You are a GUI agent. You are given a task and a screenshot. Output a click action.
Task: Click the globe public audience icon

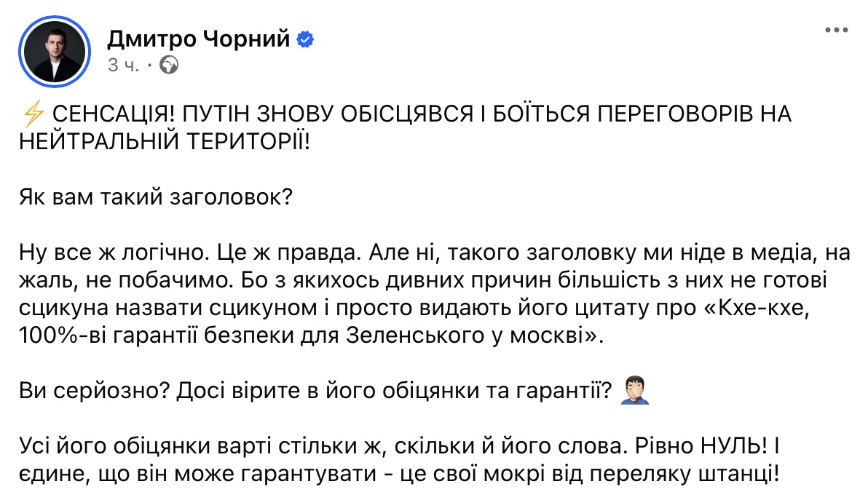click(168, 66)
